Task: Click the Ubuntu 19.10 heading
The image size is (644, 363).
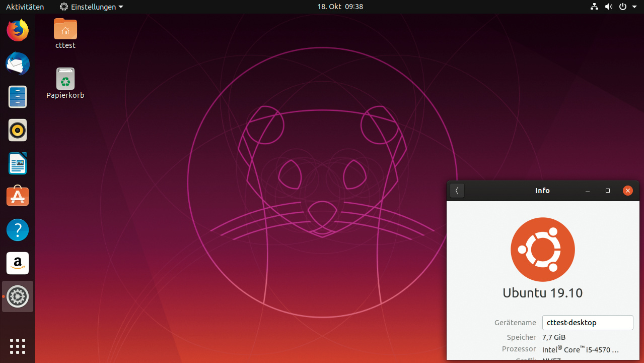Action: pyautogui.click(x=543, y=293)
